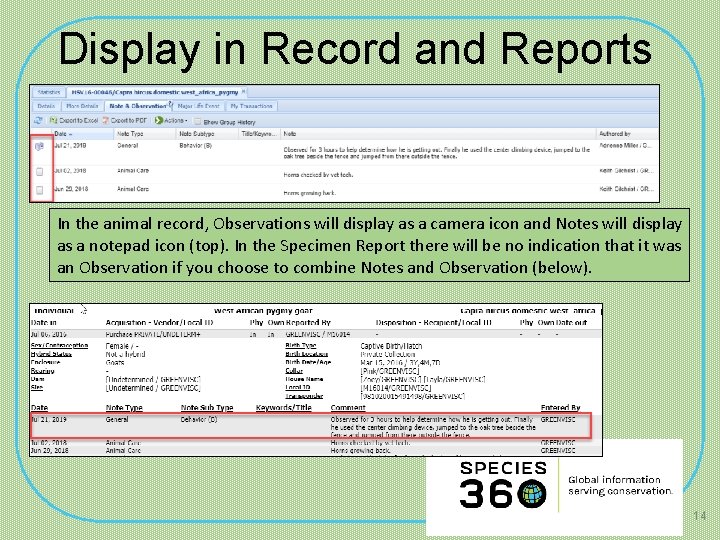720x540 pixels.
Task: Click the Collar link in the report
Action: tap(294, 371)
